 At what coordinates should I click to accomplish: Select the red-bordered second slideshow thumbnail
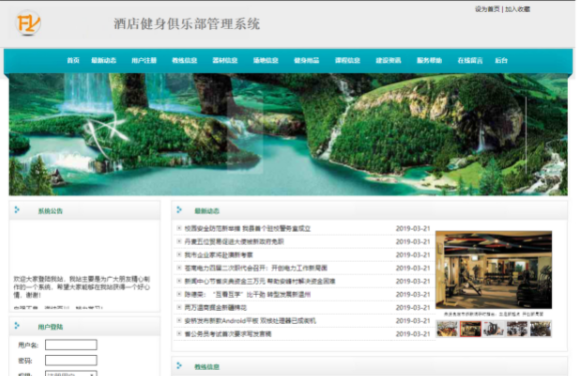(470, 329)
